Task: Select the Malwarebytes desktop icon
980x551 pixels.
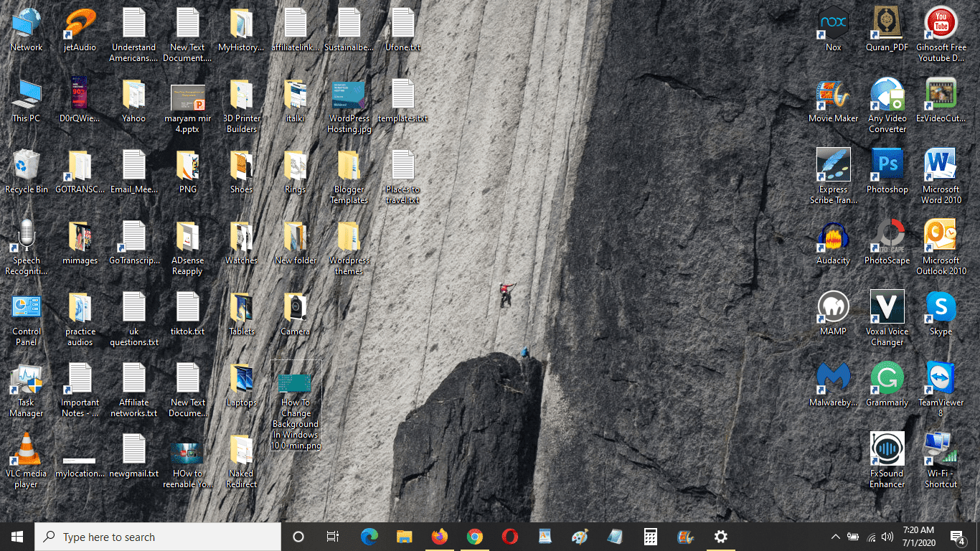Action: pos(833,385)
